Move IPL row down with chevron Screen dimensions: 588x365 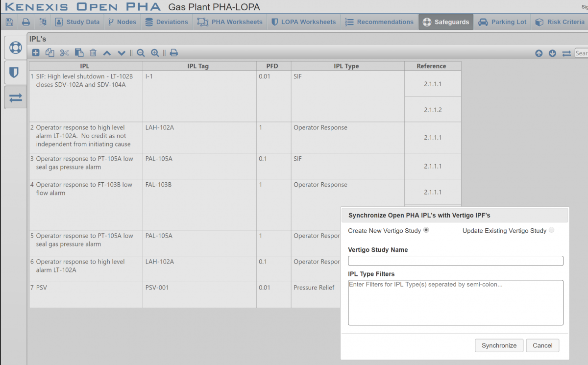(122, 53)
